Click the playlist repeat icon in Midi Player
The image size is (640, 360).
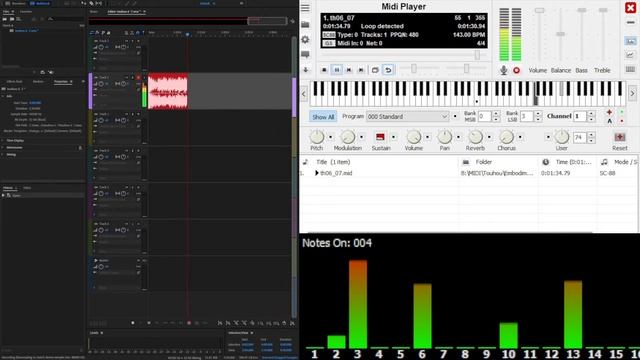(x=375, y=70)
